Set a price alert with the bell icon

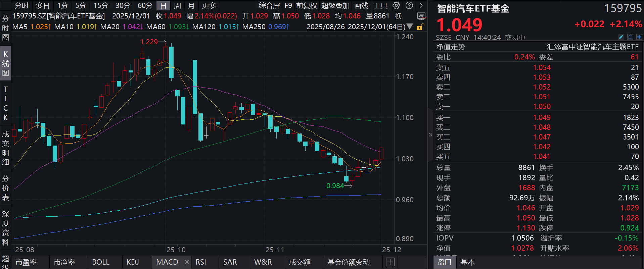[x=630, y=37]
